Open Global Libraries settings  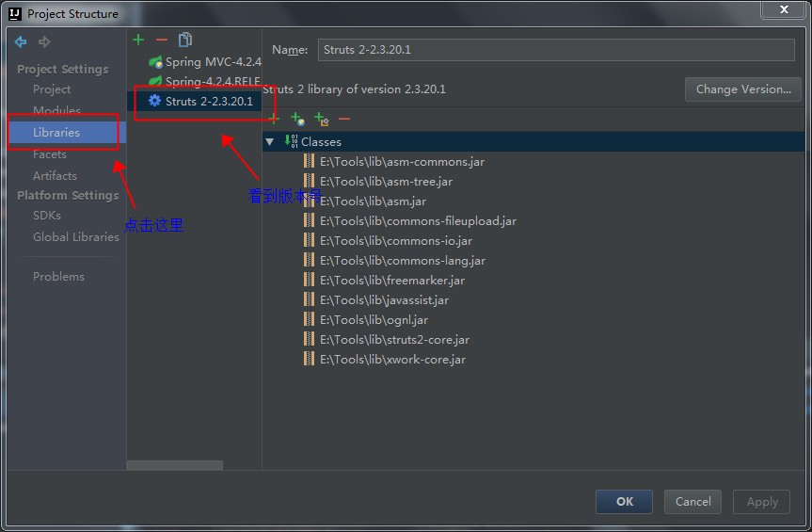(76, 236)
